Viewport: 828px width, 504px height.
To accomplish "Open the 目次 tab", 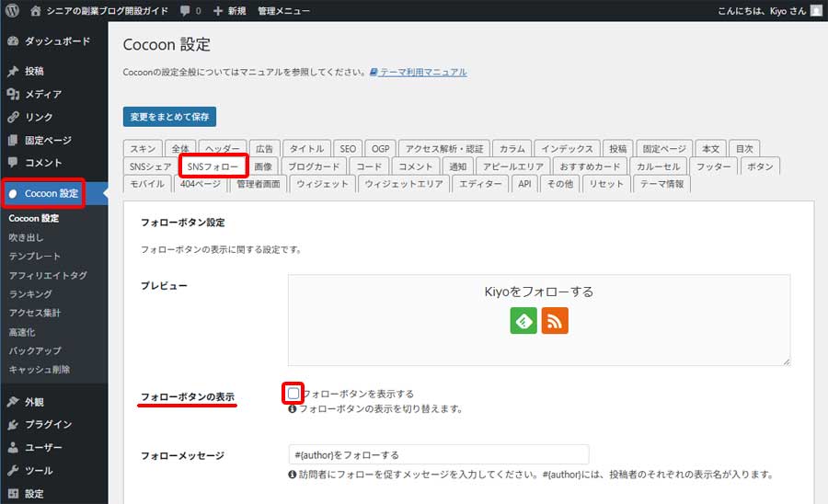I will coord(744,149).
